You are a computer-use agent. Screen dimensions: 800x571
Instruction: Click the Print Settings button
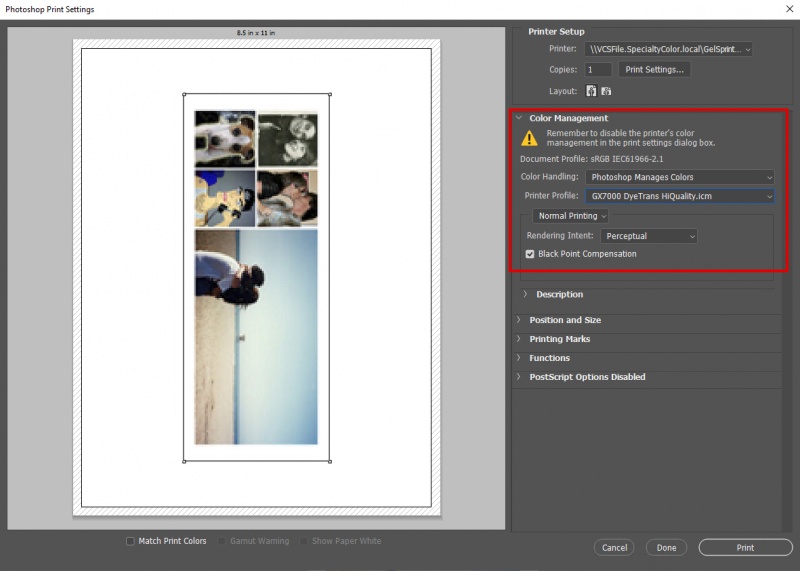(654, 70)
